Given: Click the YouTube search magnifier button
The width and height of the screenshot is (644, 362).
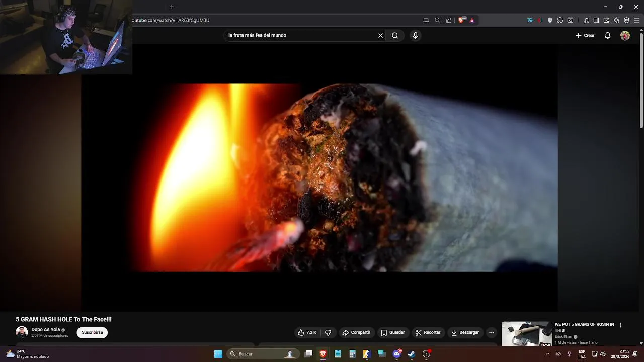Looking at the screenshot, I should click(x=395, y=35).
